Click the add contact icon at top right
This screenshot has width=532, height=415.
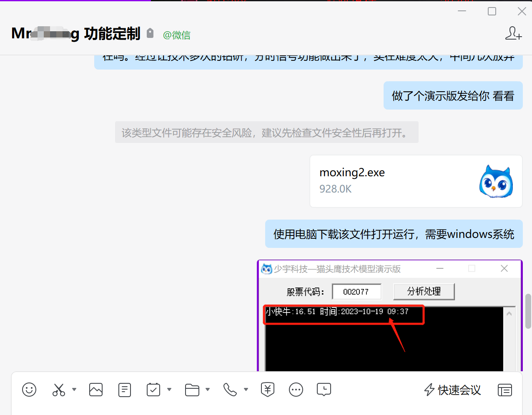513,33
